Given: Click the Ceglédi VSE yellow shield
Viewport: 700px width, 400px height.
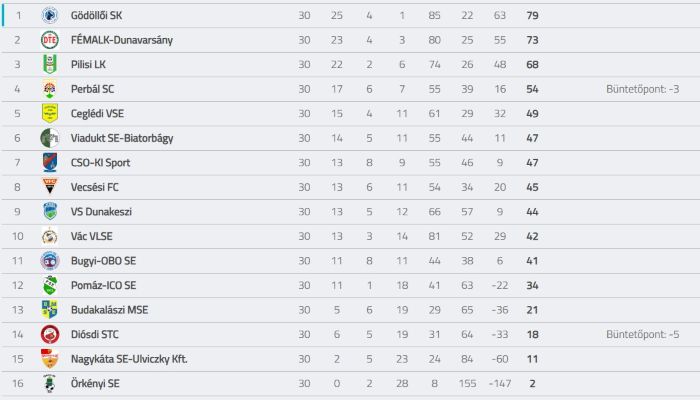Looking at the screenshot, I should point(50,114).
